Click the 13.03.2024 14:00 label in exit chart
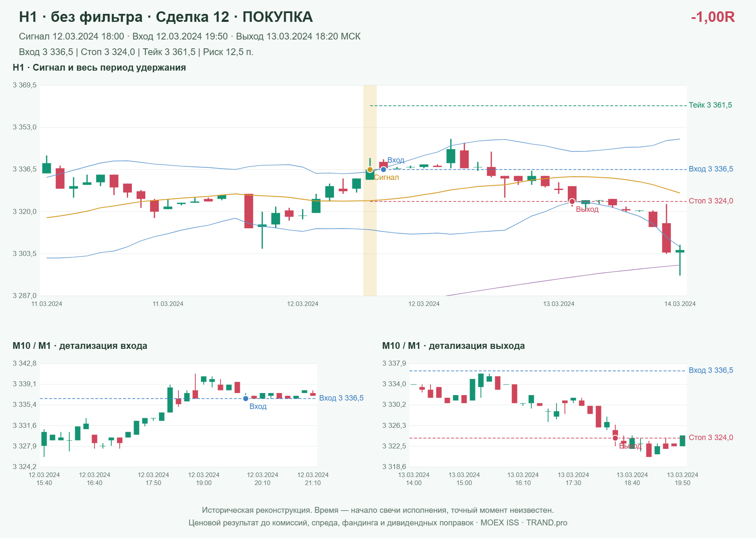The height and width of the screenshot is (538, 756). click(414, 479)
